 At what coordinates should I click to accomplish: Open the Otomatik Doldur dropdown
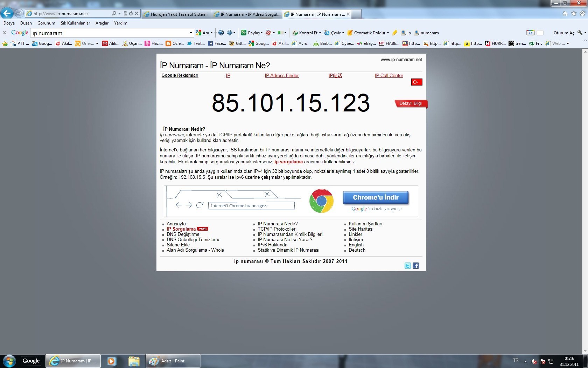pyautogui.click(x=388, y=33)
